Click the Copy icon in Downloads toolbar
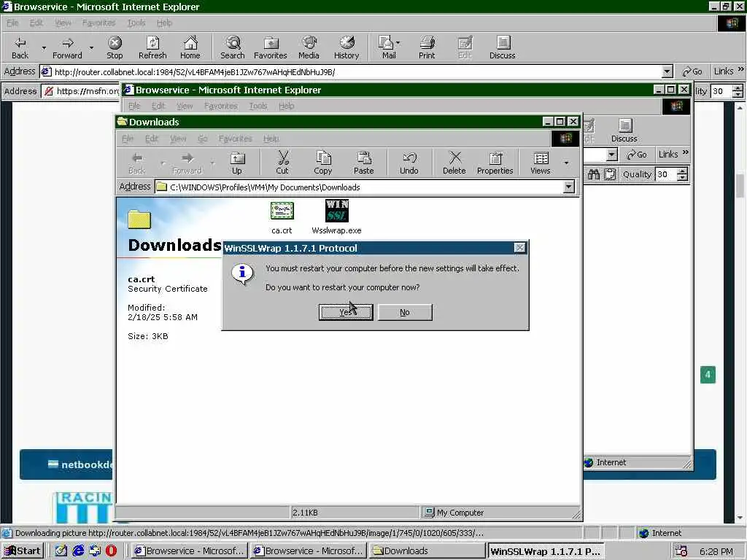747x560 pixels. 323,163
